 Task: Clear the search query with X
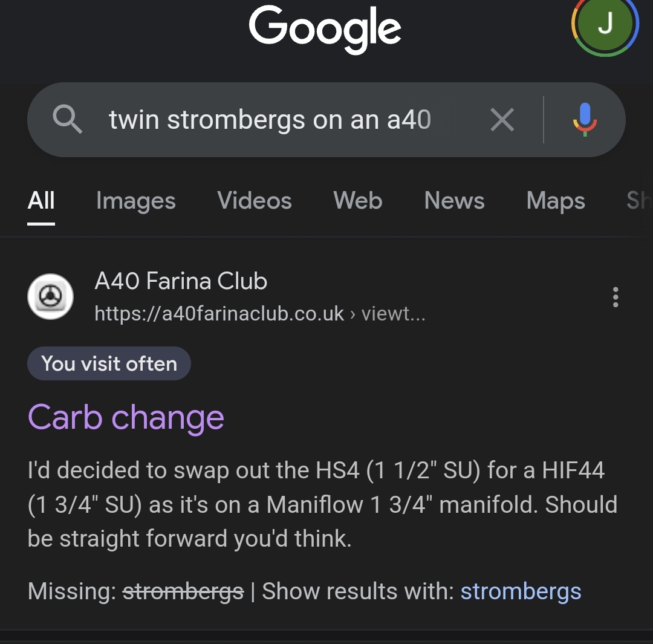click(502, 120)
